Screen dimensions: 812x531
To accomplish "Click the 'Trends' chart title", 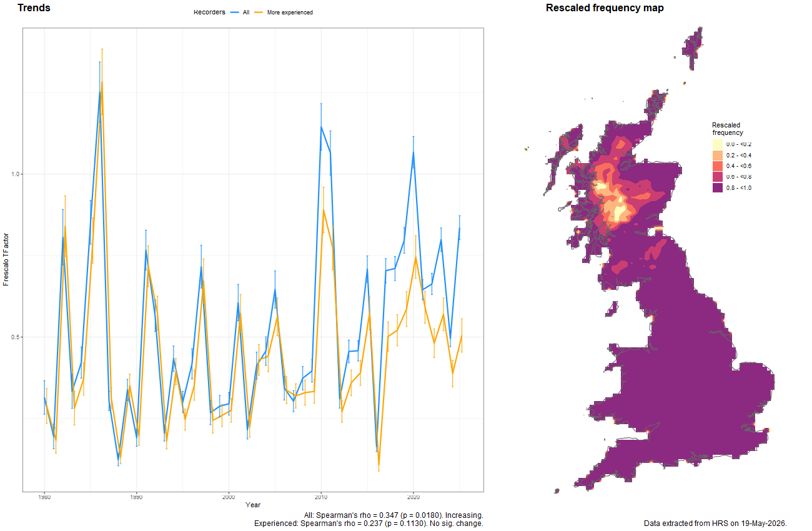I will (x=34, y=8).
